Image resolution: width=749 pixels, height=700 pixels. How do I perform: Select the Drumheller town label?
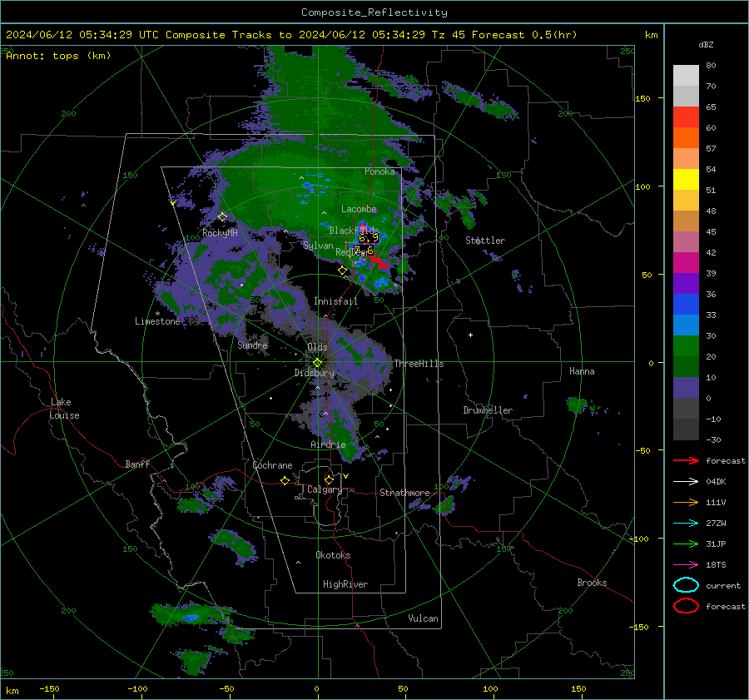[488, 410]
